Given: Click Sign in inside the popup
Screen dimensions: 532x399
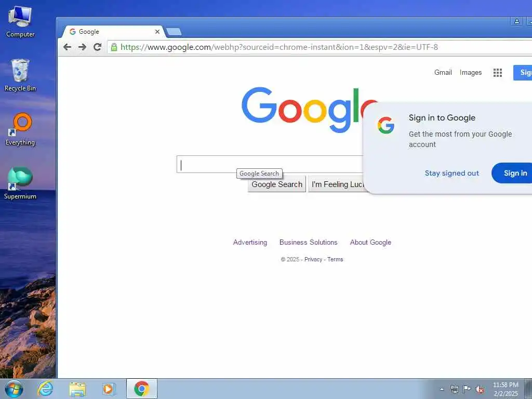Looking at the screenshot, I should (513, 173).
